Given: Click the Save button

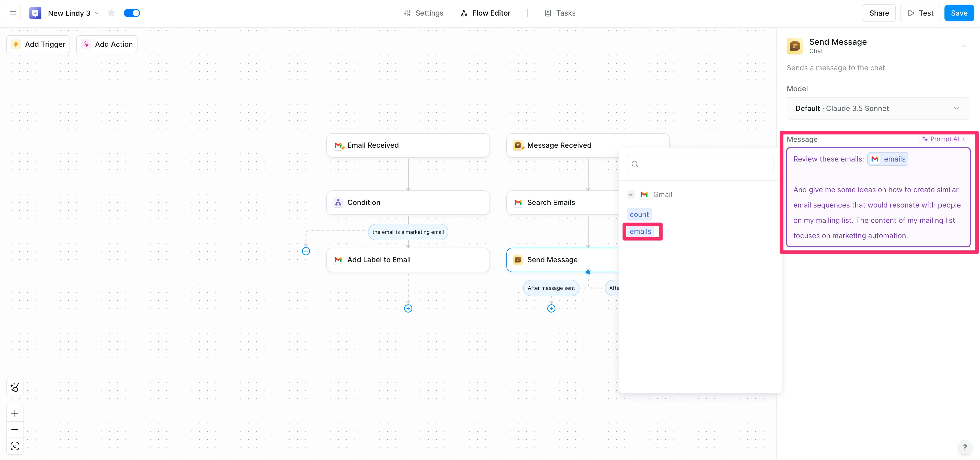Looking at the screenshot, I should pos(959,13).
